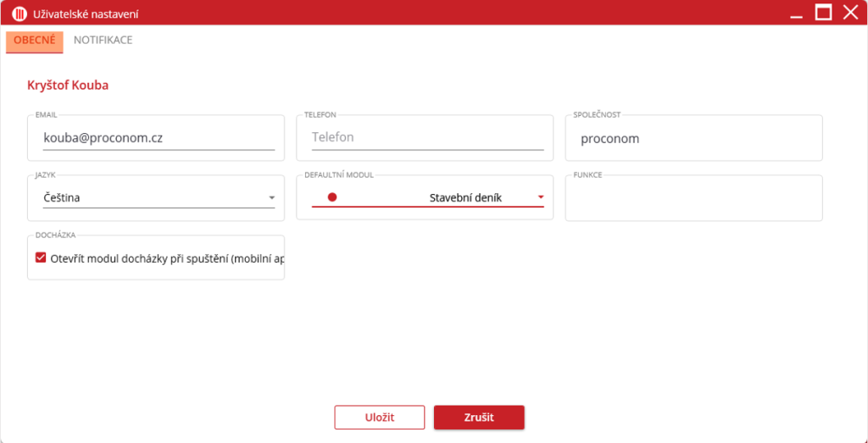The height and width of the screenshot is (443, 868).
Task: Click into the Telefon input field
Action: coord(426,137)
